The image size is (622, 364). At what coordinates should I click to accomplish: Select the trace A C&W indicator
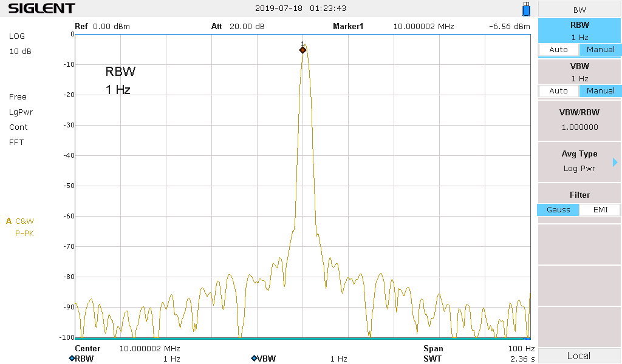click(20, 221)
